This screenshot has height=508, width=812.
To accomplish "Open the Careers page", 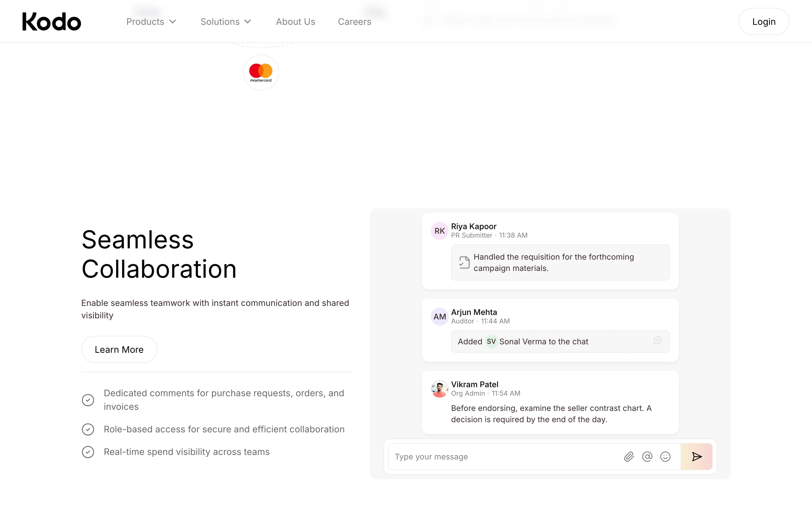I will [x=354, y=22].
